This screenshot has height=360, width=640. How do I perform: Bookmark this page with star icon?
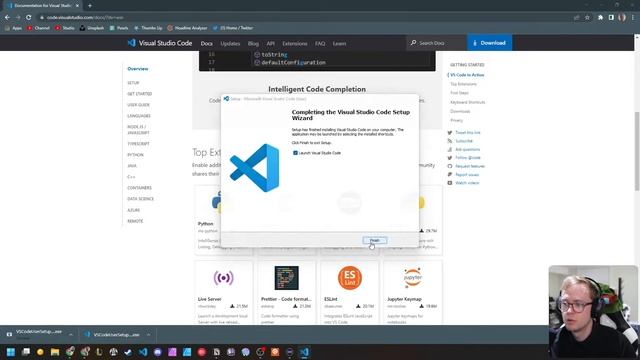587,18
